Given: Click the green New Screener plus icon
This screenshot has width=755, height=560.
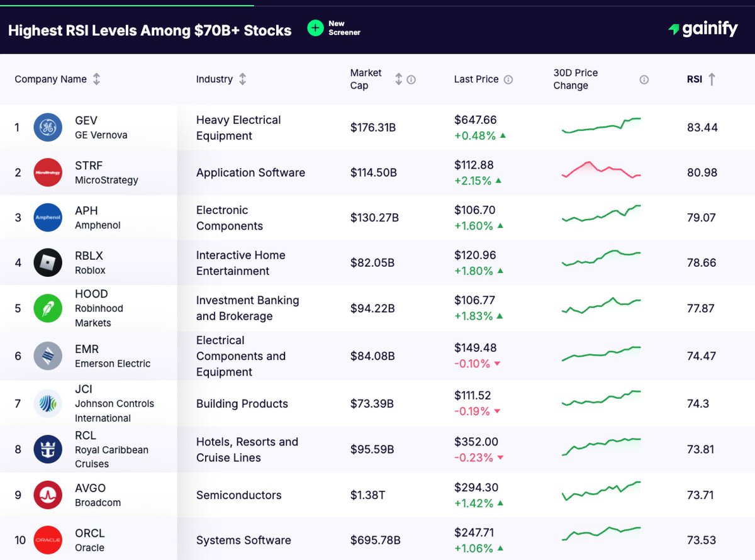Looking at the screenshot, I should (x=315, y=28).
